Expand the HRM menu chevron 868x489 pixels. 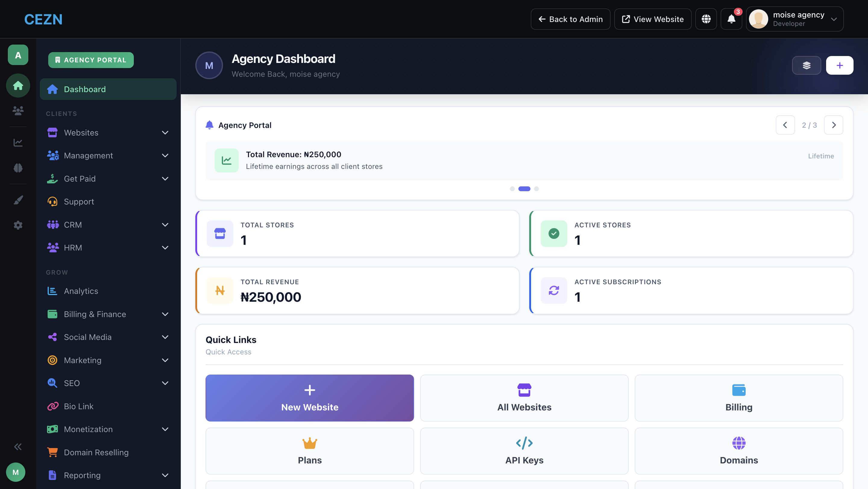point(165,248)
